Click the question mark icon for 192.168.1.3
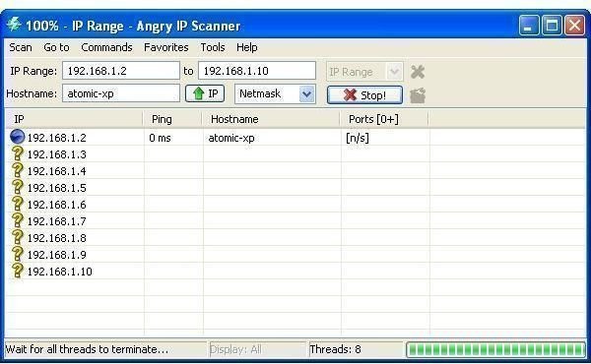Viewport: 591px width, 364px height. [x=17, y=153]
